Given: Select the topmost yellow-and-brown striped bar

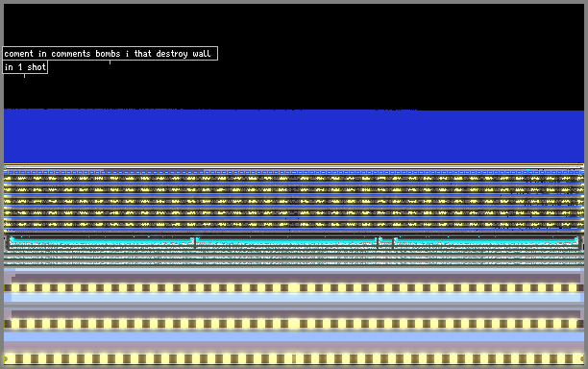Looking at the screenshot, I should click(x=294, y=288).
